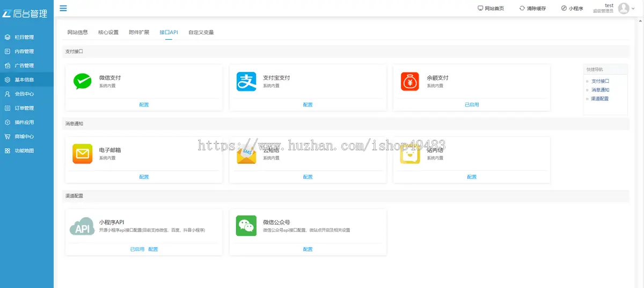Click the 余额支付 red money bag icon
This screenshot has width=644, height=288.
[409, 81]
